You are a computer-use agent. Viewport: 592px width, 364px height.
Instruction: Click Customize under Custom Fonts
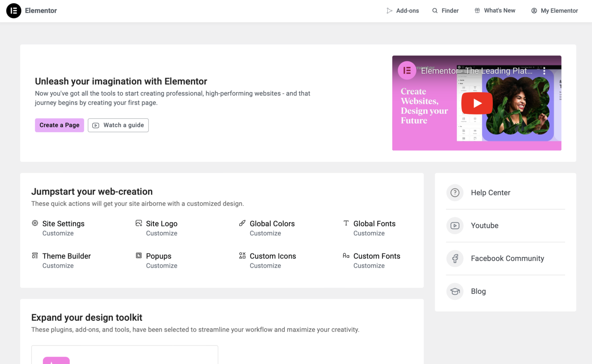(369, 266)
